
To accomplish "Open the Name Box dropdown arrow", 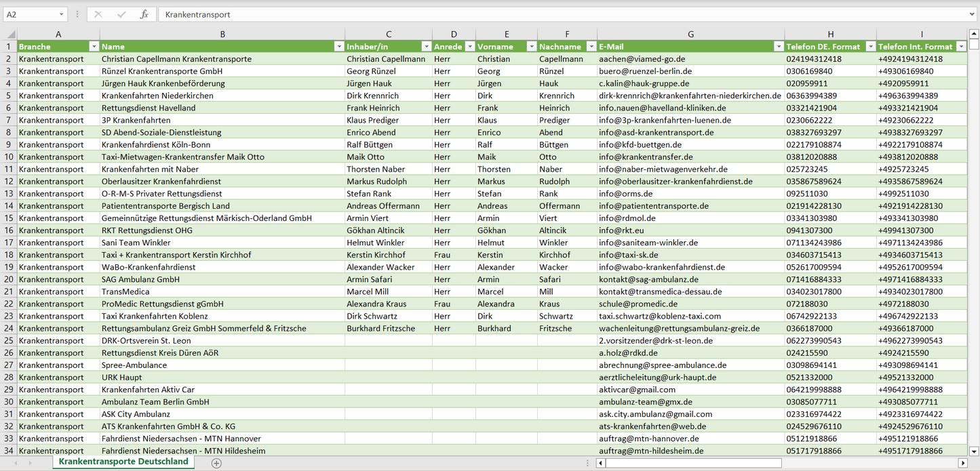I will click(x=61, y=14).
